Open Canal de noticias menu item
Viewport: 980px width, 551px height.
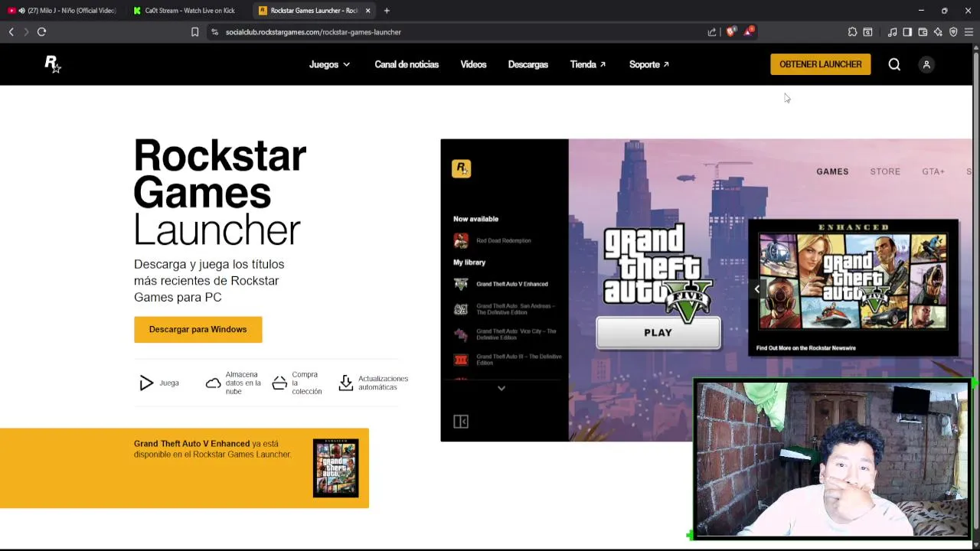[407, 64]
